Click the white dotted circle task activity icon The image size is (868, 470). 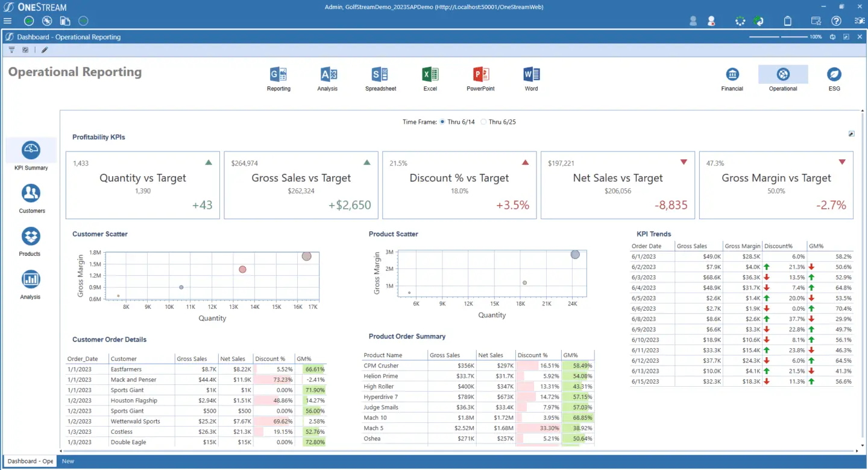click(x=740, y=21)
